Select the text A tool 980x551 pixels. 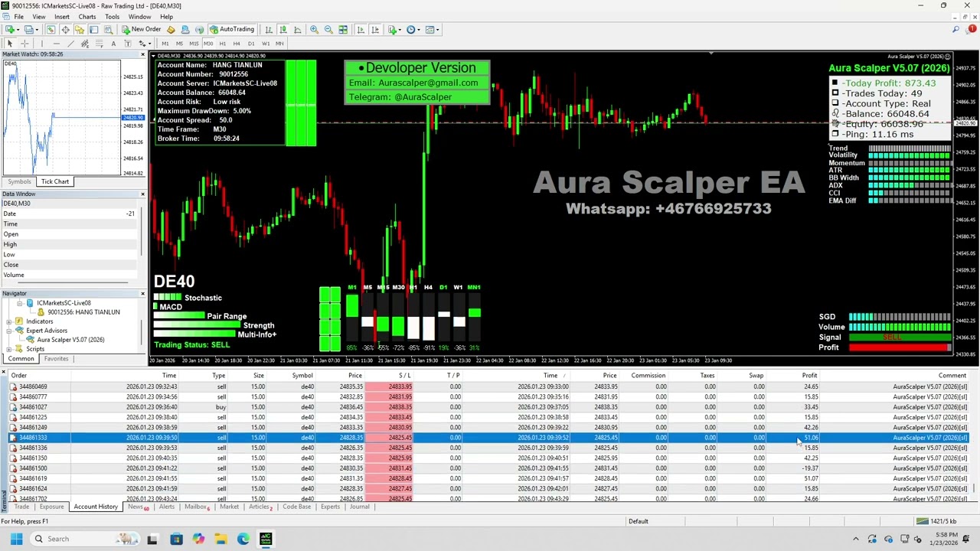113,43
